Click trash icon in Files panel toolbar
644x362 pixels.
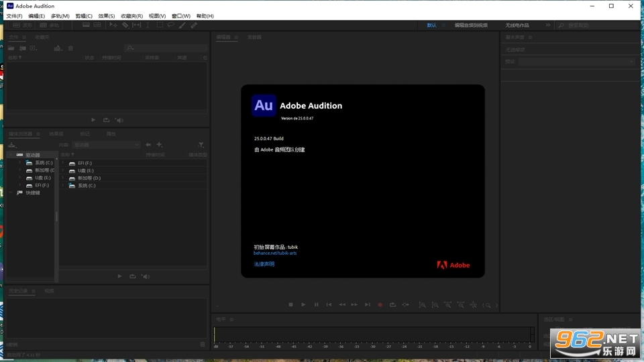point(70,48)
